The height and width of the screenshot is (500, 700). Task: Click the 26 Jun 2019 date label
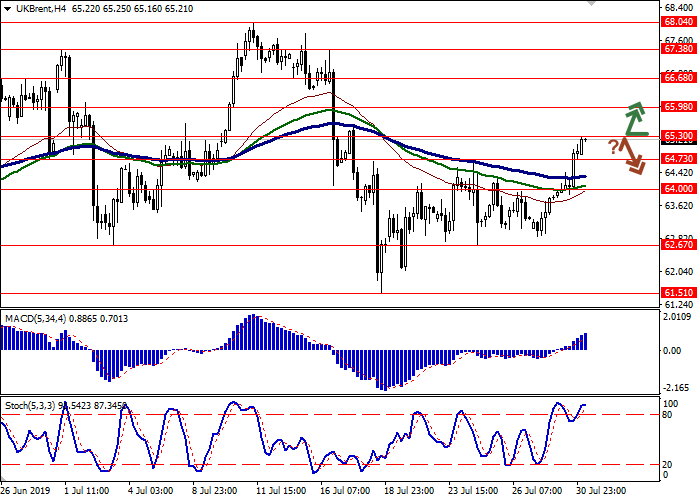(x=26, y=492)
